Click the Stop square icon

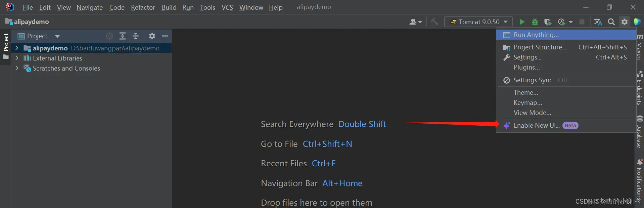[x=582, y=22]
